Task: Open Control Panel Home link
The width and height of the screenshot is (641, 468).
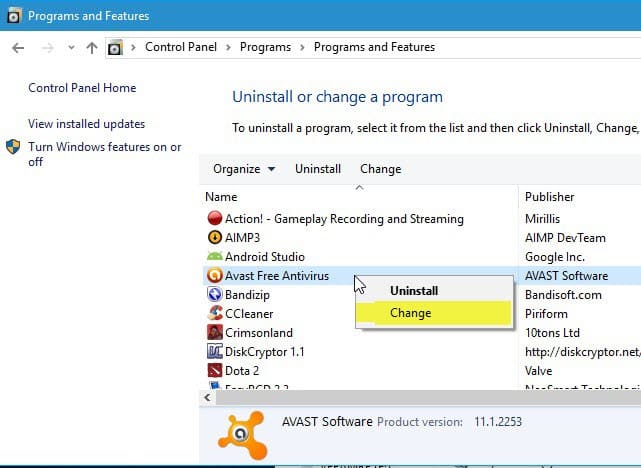Action: [82, 88]
